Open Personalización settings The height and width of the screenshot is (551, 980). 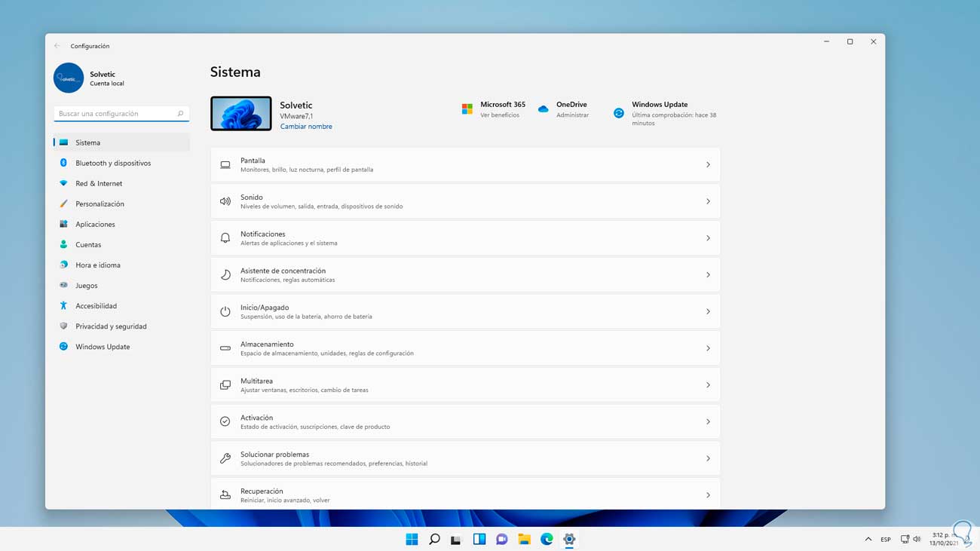(x=121, y=204)
